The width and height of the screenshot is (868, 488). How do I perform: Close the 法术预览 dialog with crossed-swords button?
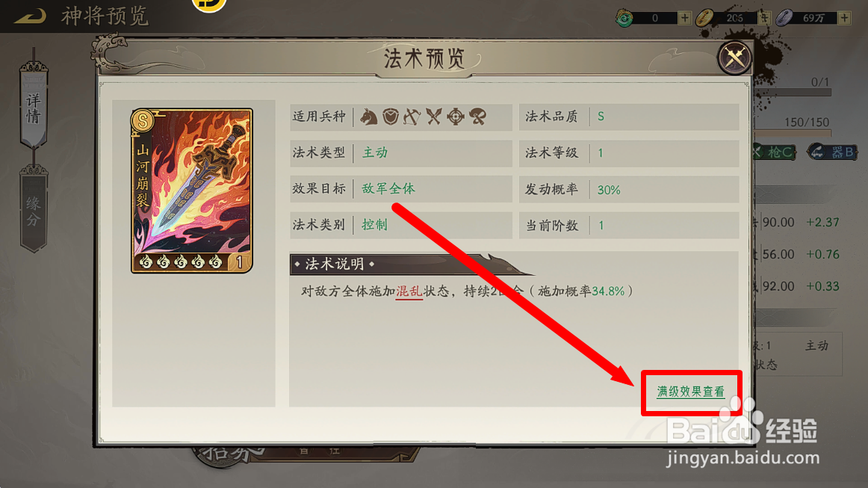coord(734,58)
